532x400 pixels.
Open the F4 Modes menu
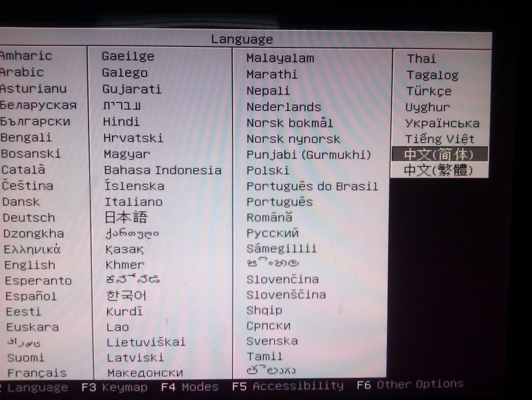(x=190, y=387)
